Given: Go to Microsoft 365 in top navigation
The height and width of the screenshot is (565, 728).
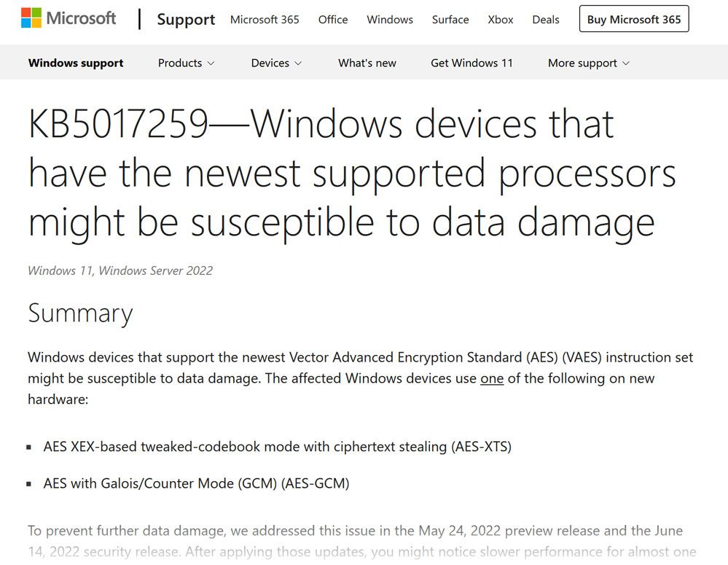Looking at the screenshot, I should pos(265,20).
